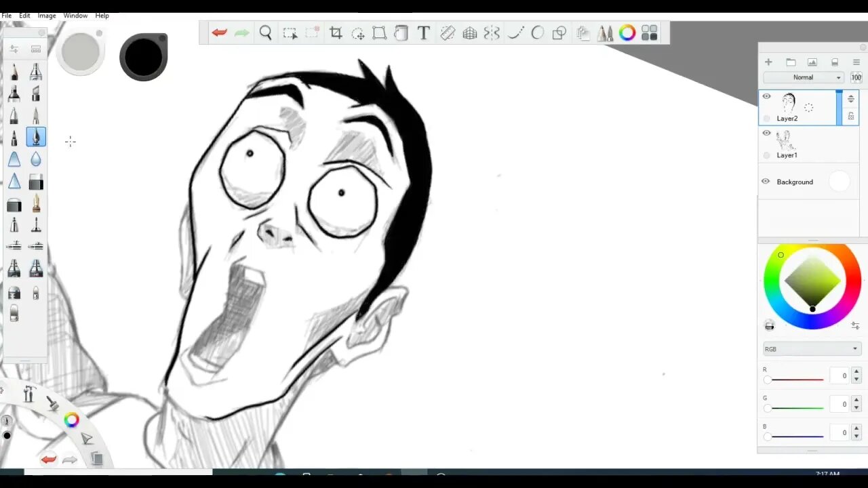
Task: Click the Background layer white color swatch
Action: tap(839, 182)
